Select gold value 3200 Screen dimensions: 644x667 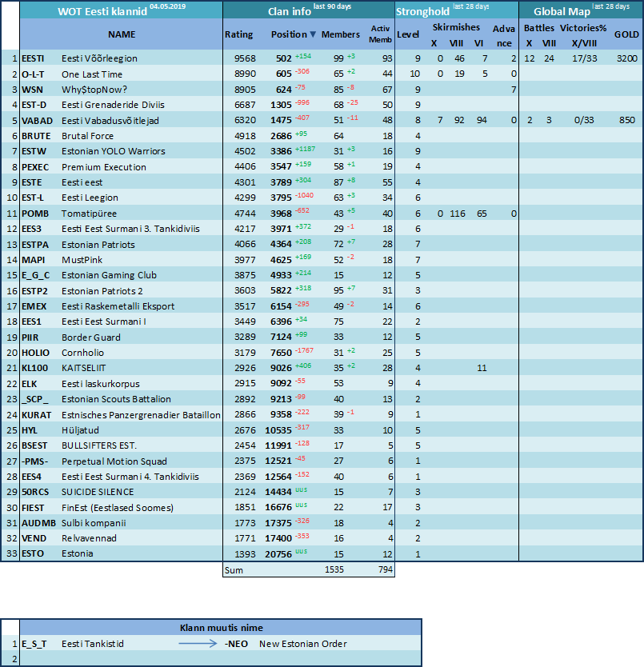point(627,58)
